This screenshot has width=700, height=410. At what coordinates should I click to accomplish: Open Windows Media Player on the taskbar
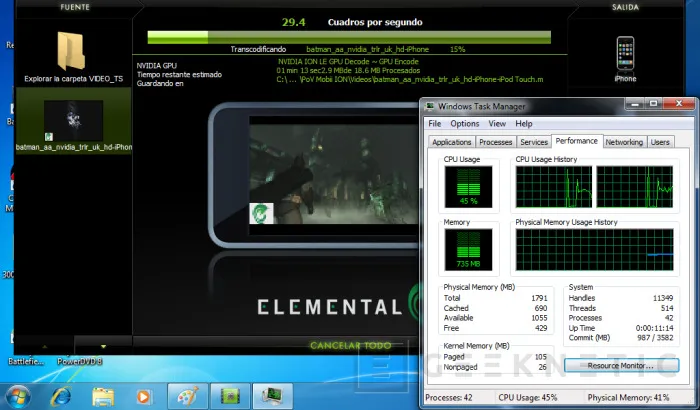pos(144,397)
